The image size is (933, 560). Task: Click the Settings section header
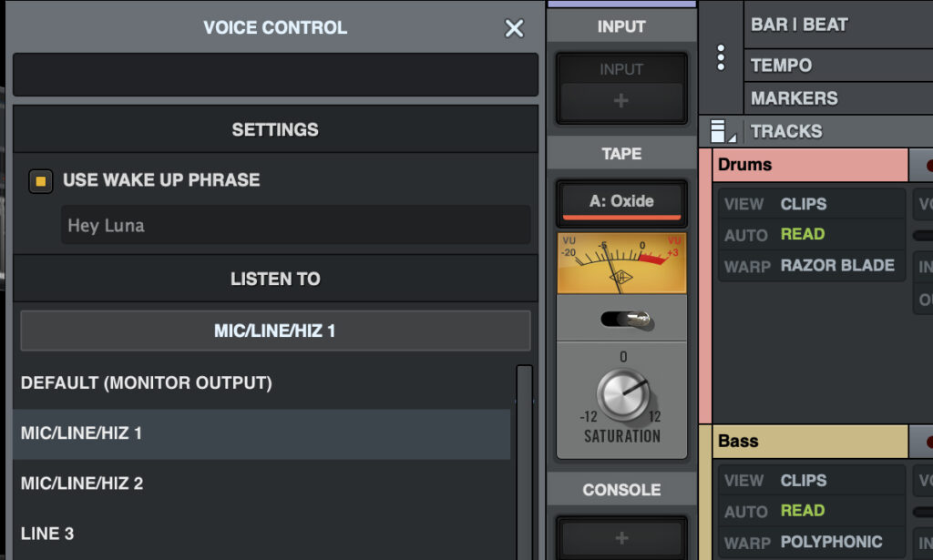(x=275, y=129)
